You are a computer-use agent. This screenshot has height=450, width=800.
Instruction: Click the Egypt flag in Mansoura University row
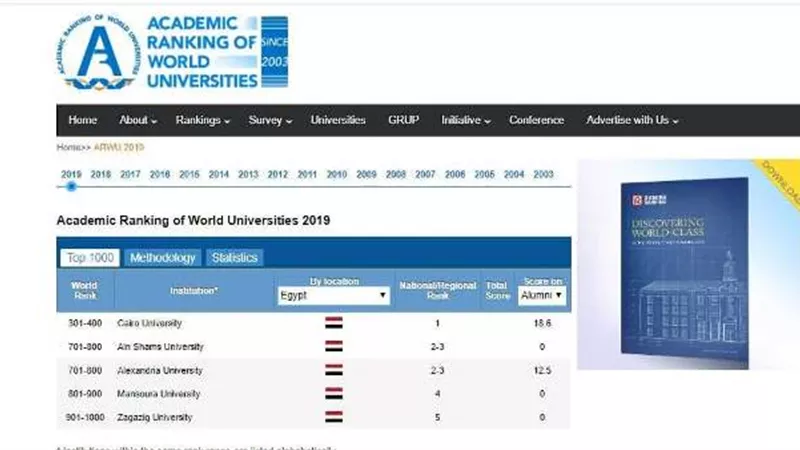click(334, 393)
